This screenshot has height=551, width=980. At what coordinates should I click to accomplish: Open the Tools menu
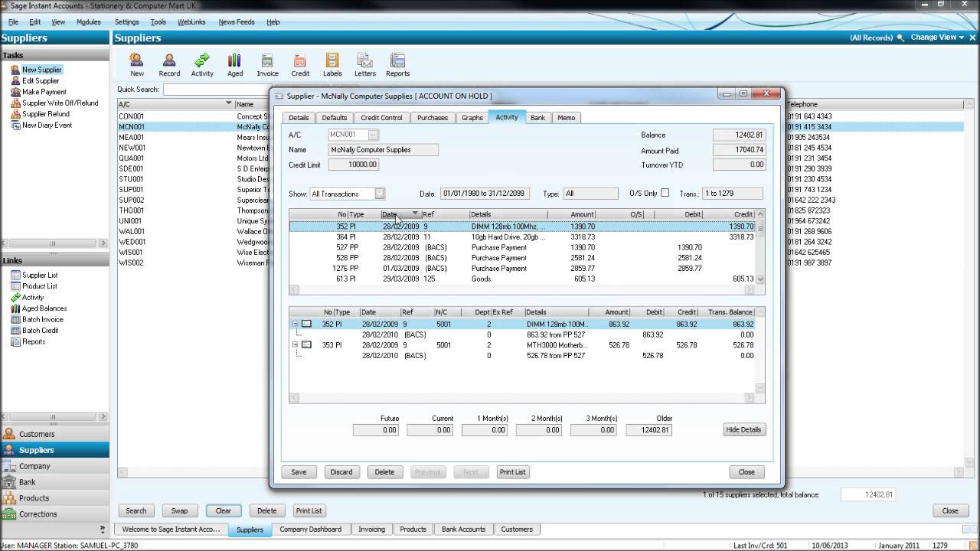point(158,22)
